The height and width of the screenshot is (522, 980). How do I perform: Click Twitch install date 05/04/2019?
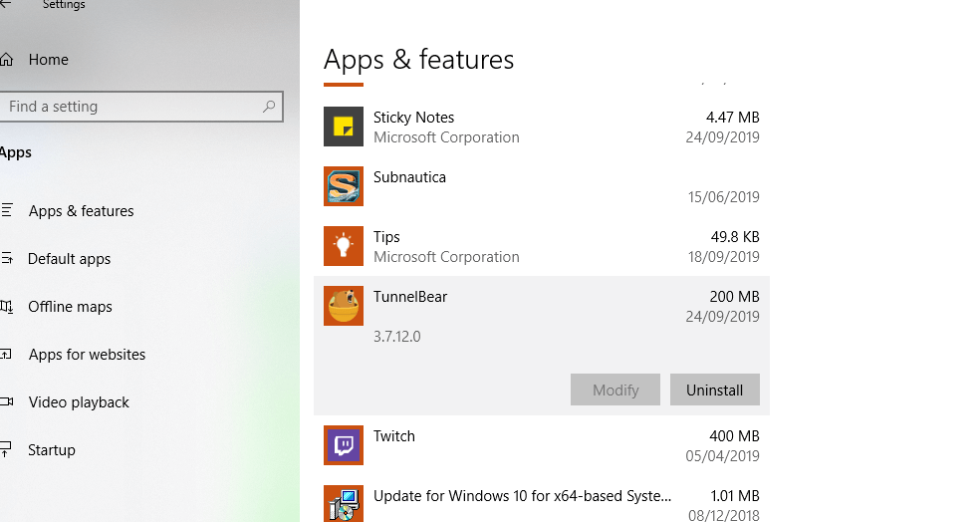pos(722,455)
